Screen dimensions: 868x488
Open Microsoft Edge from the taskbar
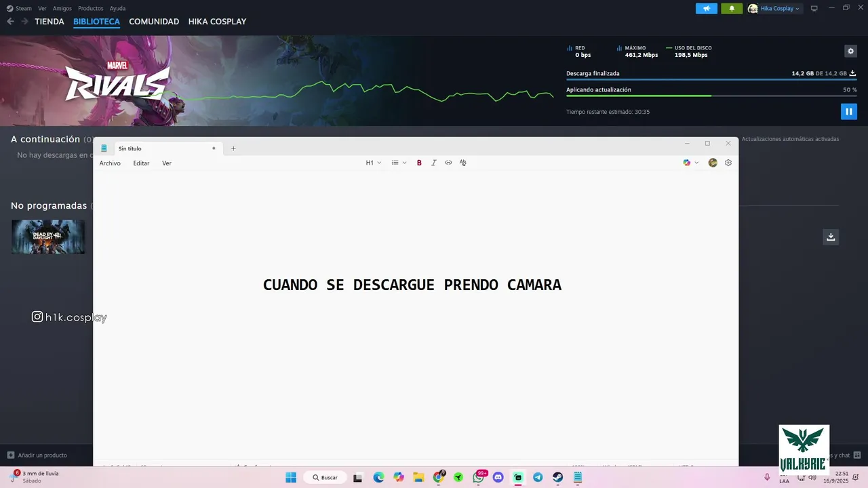378,477
